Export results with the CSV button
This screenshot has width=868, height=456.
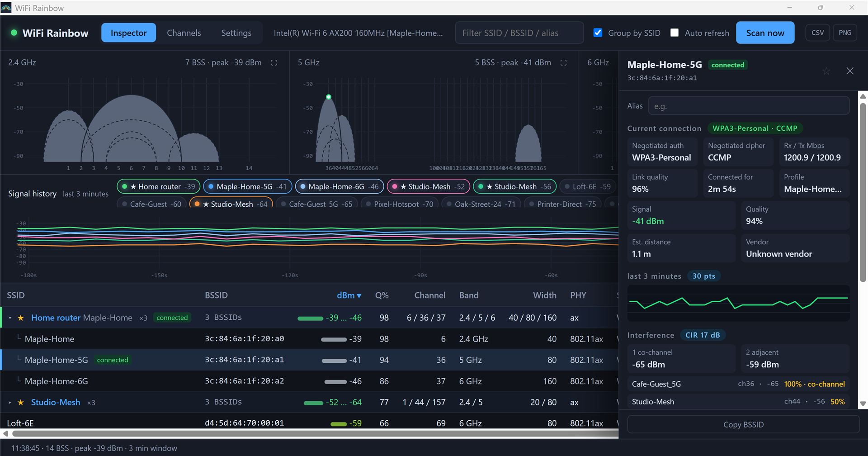coord(817,33)
